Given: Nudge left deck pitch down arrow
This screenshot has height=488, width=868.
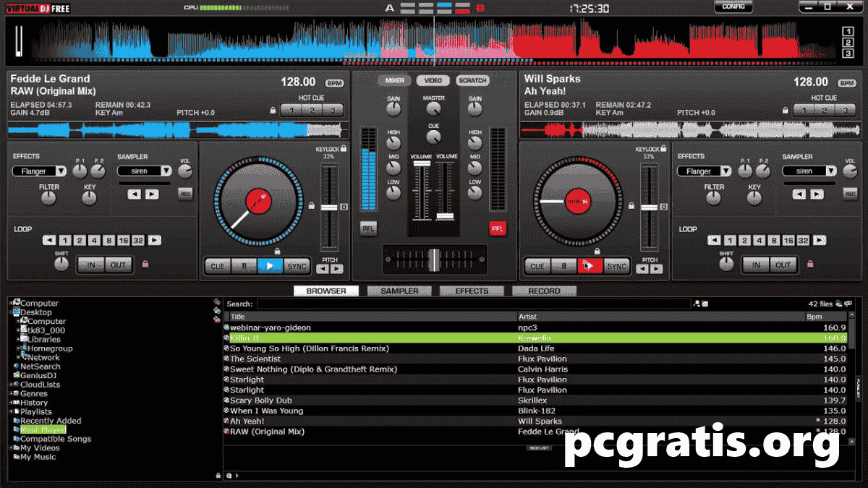Looking at the screenshot, I should tap(323, 269).
